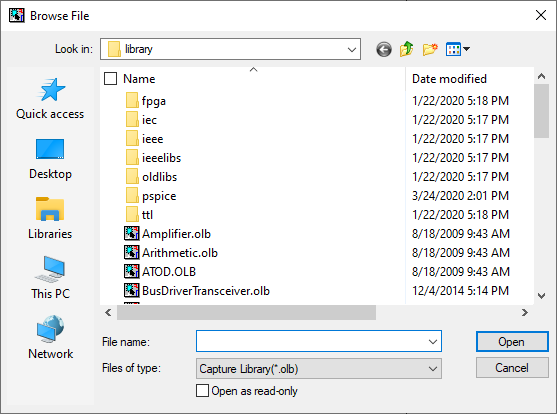Viewport: 557px width, 414px height.
Task: Select the ttl folder icon
Action: click(132, 215)
